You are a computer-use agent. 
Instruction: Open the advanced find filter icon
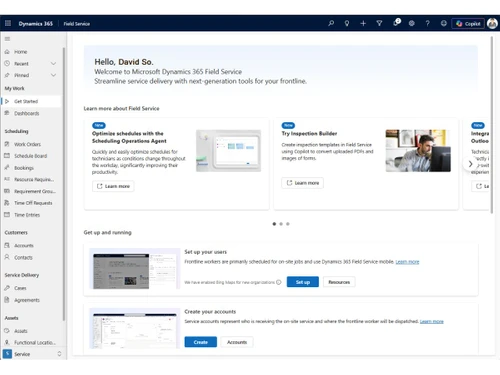coord(379,23)
